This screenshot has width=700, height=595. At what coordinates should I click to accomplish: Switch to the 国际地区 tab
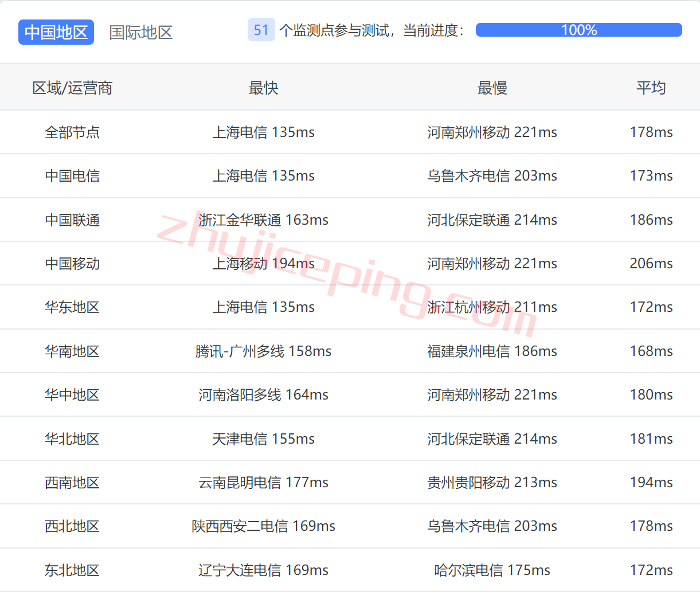[141, 32]
